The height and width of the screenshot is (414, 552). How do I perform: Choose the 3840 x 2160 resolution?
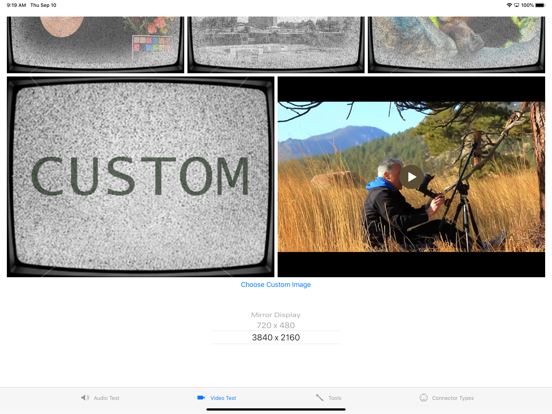[x=276, y=338]
